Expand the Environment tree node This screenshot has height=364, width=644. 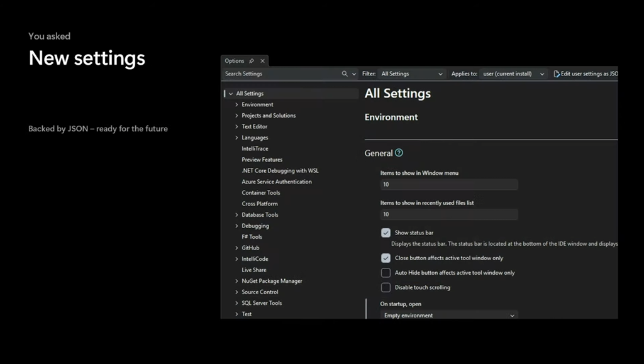[236, 104]
